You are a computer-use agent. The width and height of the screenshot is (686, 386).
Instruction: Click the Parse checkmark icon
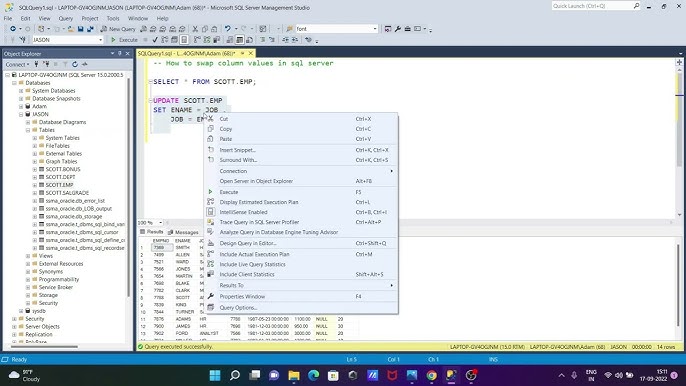click(x=155, y=40)
